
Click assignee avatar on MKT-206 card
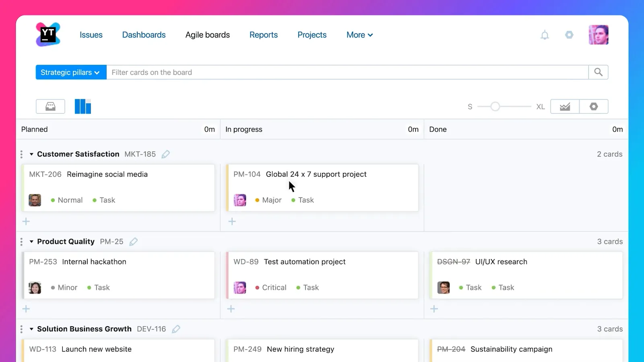tap(35, 200)
